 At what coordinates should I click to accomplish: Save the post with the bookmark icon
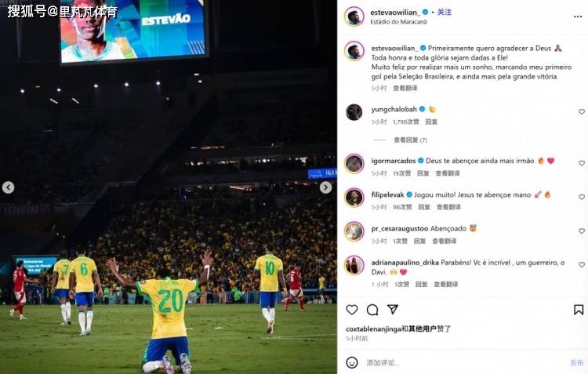[x=579, y=310]
